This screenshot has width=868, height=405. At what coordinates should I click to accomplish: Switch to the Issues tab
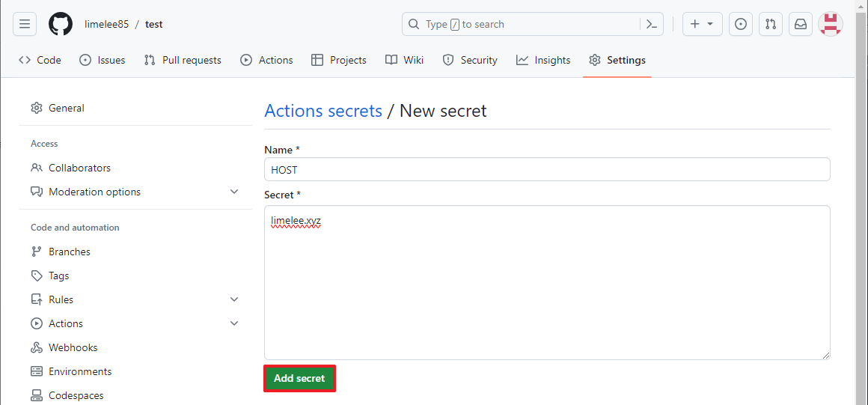103,60
